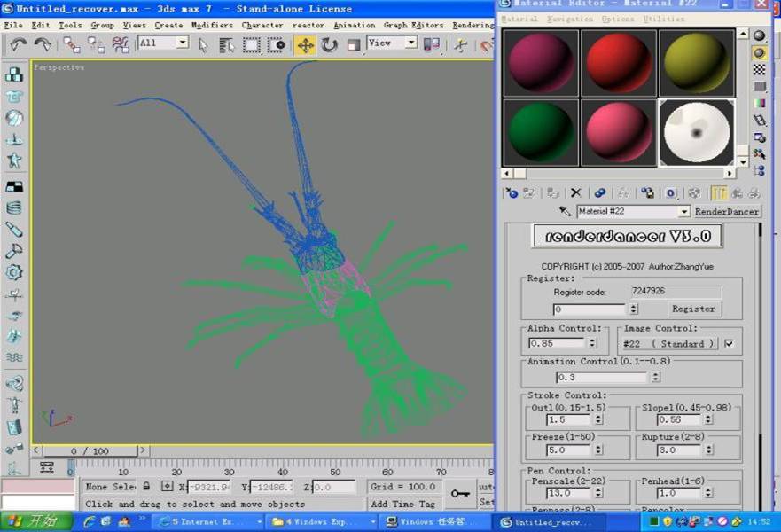Image resolution: width=781 pixels, height=532 pixels.
Task: Click Select and Manipulate toolbar icon
Action: pos(460,45)
